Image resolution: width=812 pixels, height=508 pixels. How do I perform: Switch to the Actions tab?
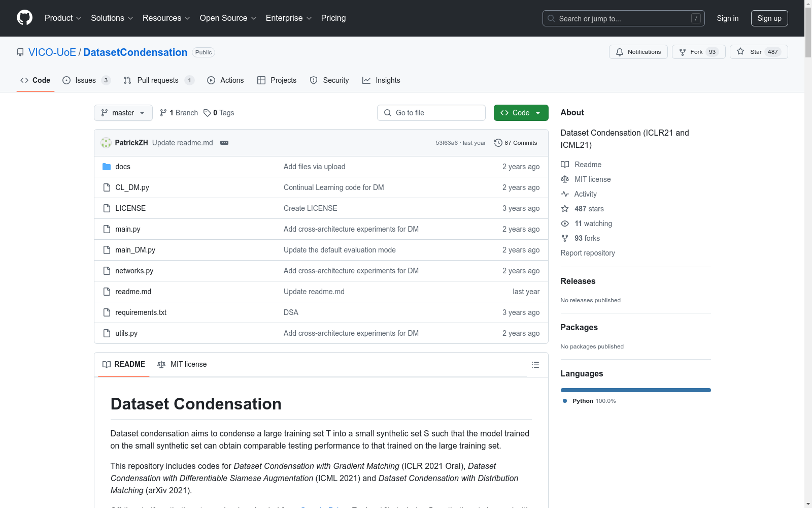[225, 80]
